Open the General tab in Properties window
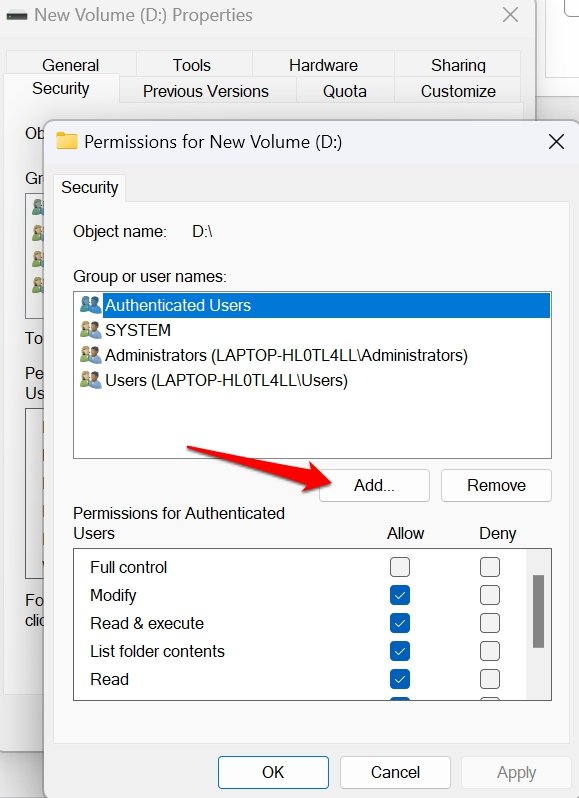The image size is (579, 798). click(71, 65)
